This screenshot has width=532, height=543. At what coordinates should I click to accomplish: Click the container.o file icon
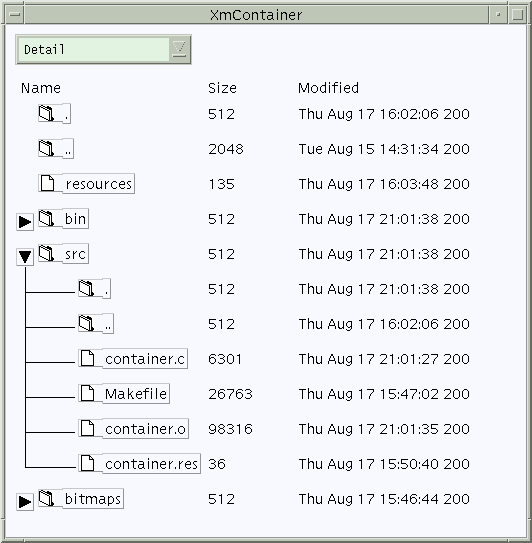[87, 428]
